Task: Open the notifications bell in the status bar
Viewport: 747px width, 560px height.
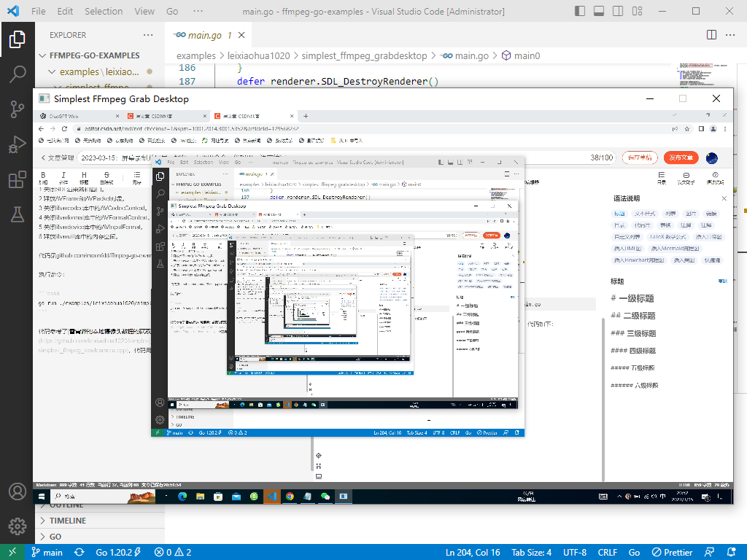Action: pyautogui.click(x=731, y=553)
